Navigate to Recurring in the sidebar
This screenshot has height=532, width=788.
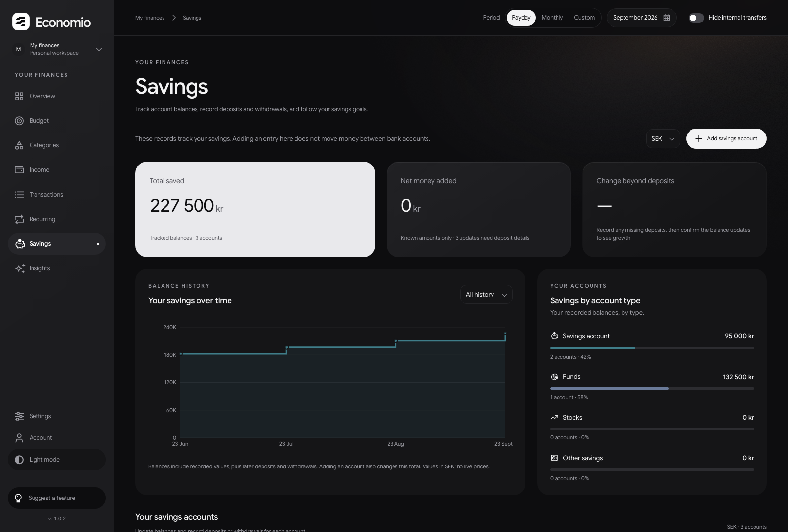point(57,219)
